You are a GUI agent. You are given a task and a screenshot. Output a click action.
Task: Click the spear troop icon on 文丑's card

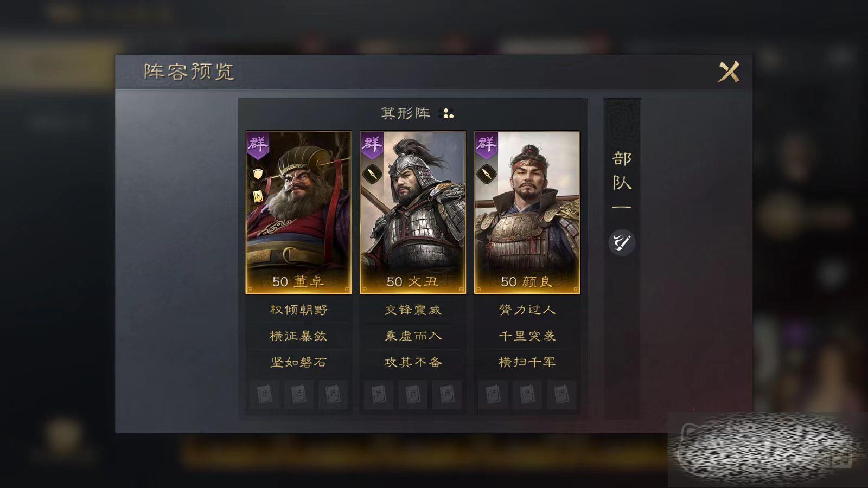pos(372,174)
